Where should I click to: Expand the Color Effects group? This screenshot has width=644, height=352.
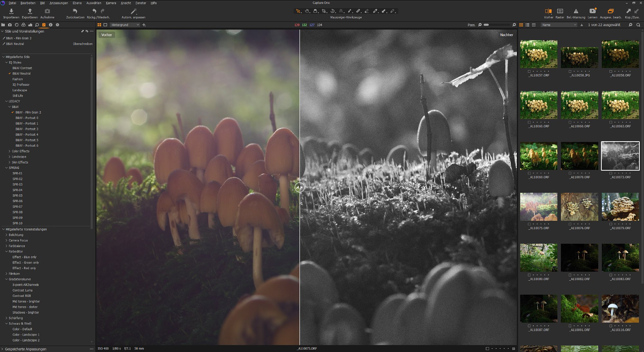[x=10, y=151]
